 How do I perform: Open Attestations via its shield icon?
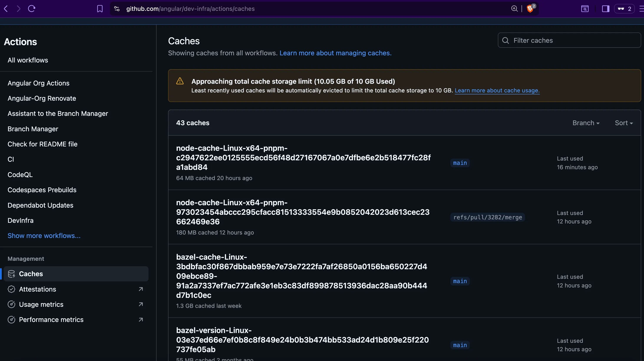click(x=12, y=289)
